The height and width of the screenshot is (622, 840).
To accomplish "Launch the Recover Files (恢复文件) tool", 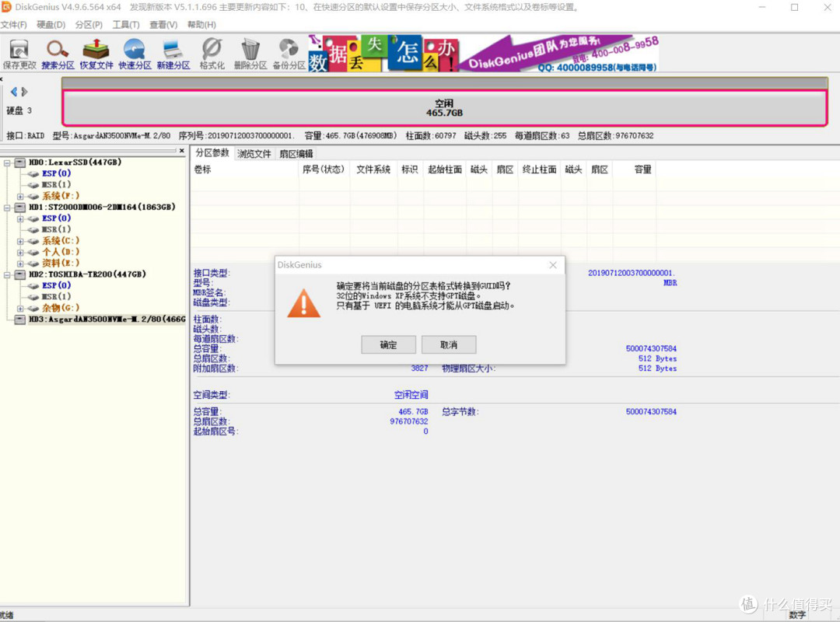I will [x=96, y=54].
